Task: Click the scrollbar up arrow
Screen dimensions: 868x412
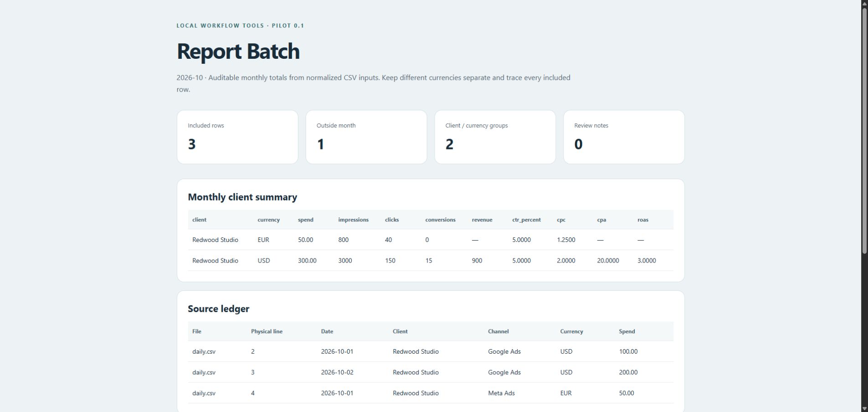Action: tap(864, 3)
